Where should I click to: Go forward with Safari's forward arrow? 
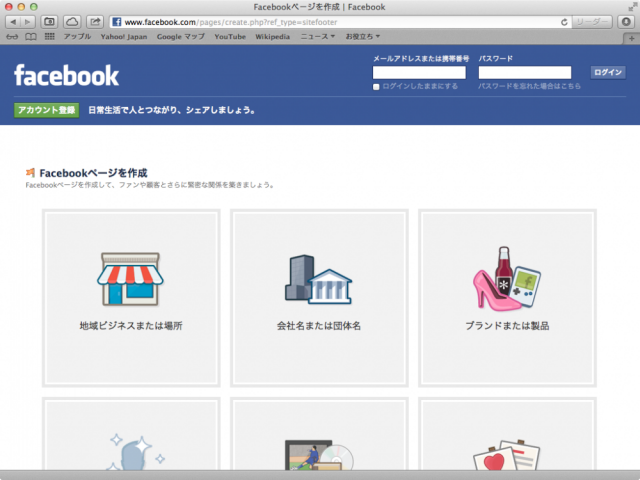point(28,22)
